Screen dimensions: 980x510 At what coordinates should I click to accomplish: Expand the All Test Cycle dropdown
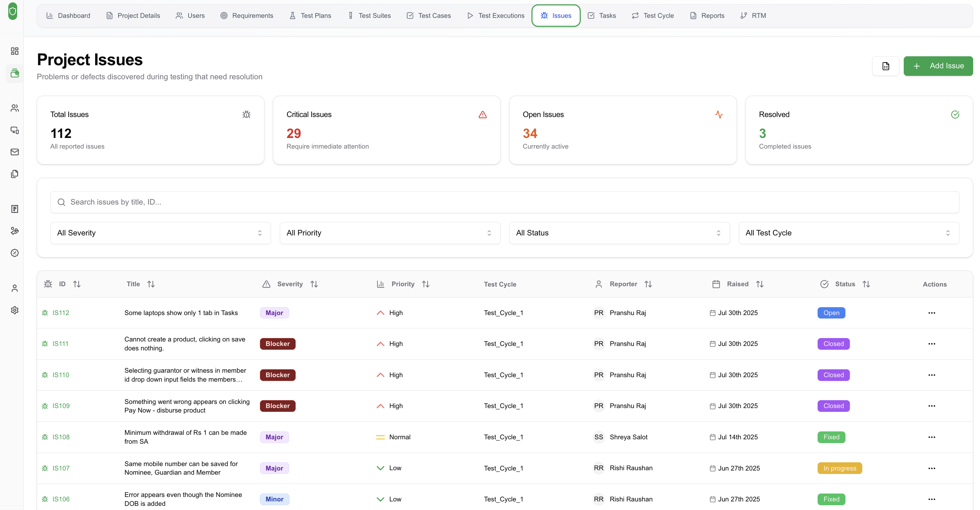coord(848,233)
